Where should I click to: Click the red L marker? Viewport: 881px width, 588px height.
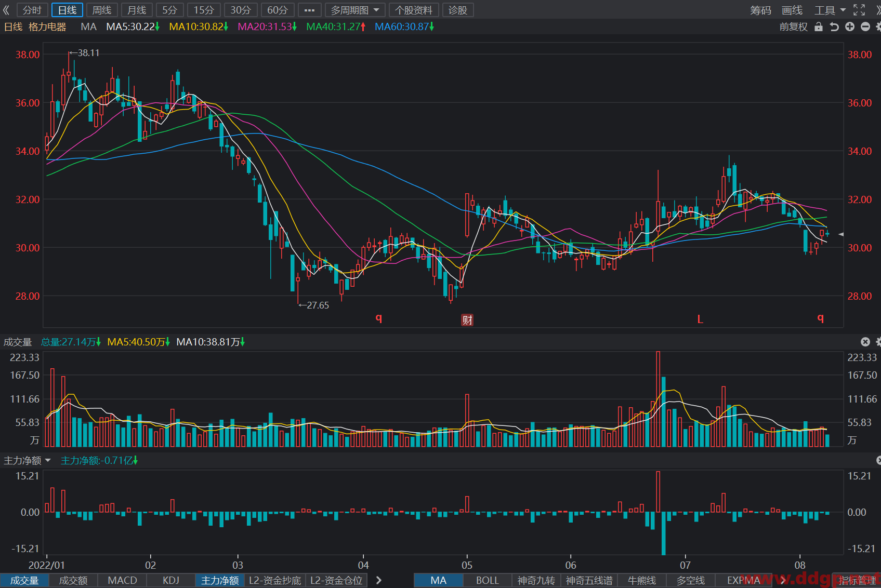click(x=700, y=319)
